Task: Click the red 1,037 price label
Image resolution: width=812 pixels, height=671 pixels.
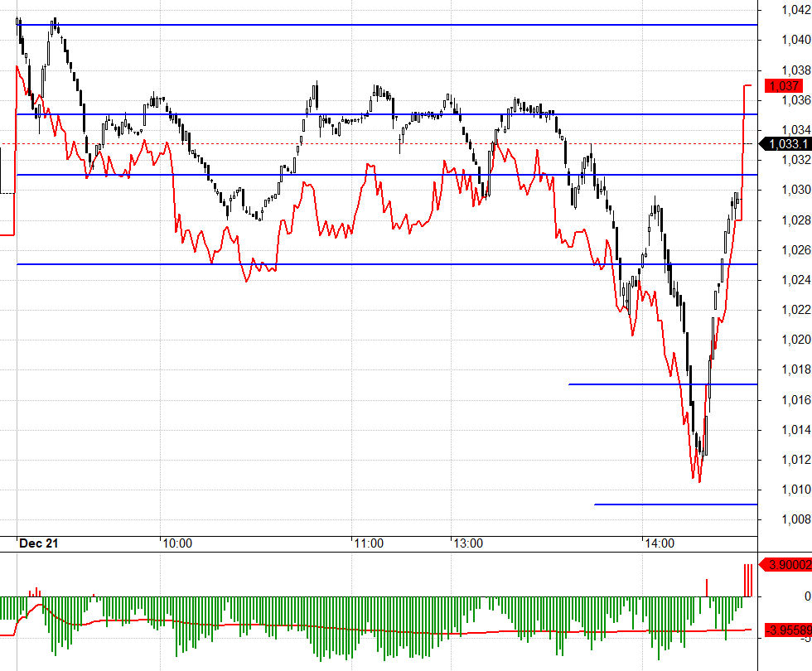Action: pyautogui.click(x=783, y=86)
